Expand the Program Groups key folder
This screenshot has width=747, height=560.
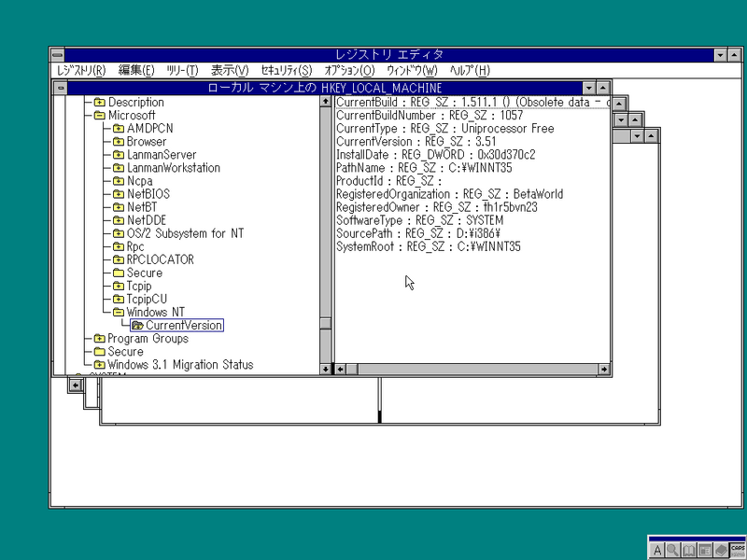(x=100, y=339)
